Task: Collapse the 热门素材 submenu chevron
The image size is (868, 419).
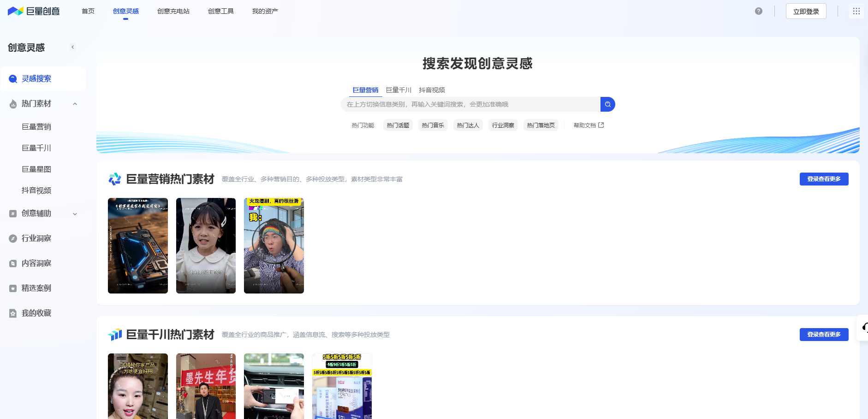Action: click(75, 104)
